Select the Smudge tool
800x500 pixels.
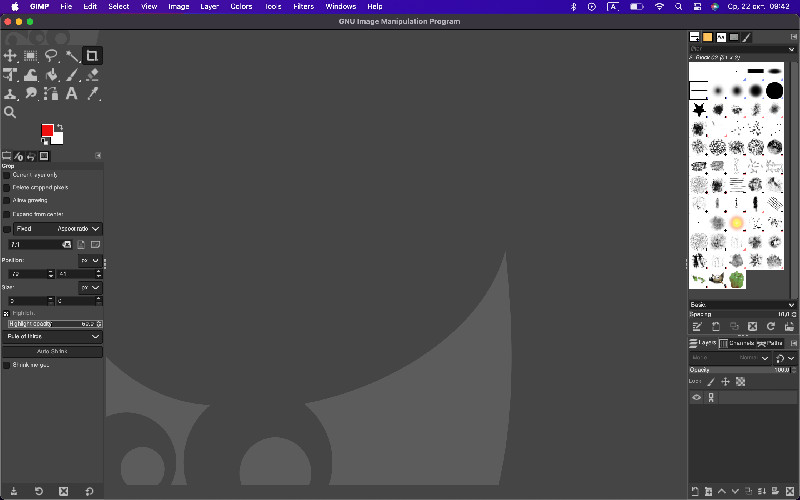pos(31,93)
